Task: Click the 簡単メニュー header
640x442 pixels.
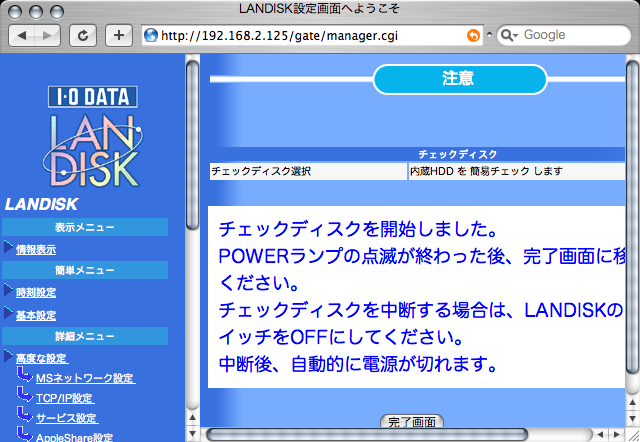Action: (x=85, y=270)
